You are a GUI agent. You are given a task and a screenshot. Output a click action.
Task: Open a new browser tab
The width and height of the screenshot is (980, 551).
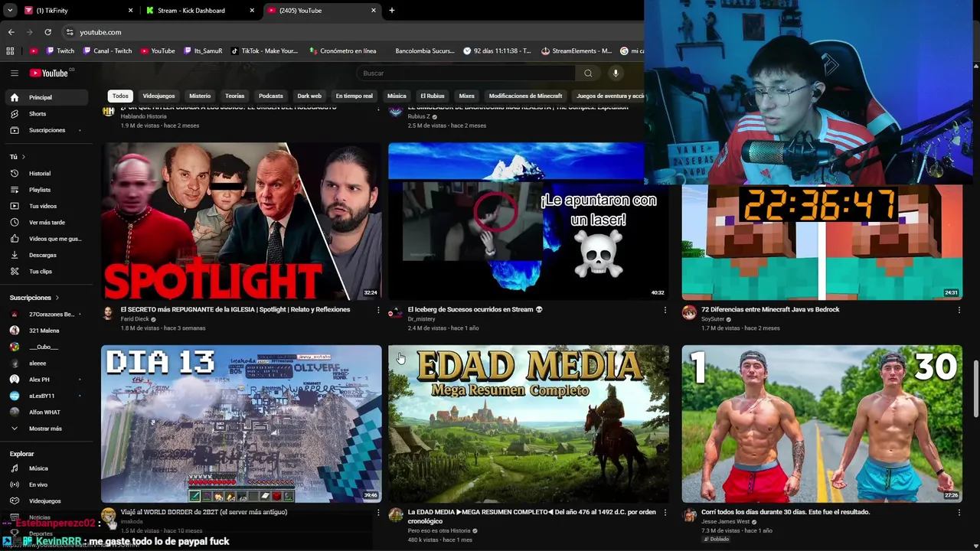click(x=392, y=11)
